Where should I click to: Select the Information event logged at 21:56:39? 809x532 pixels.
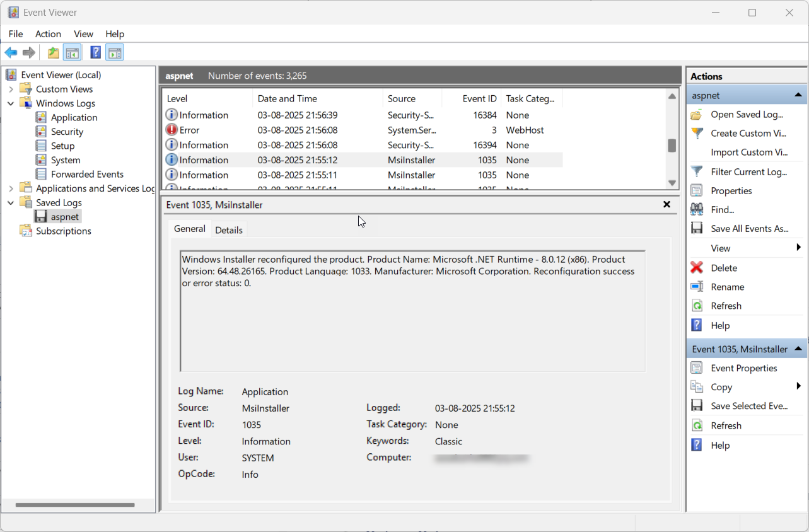click(x=363, y=115)
